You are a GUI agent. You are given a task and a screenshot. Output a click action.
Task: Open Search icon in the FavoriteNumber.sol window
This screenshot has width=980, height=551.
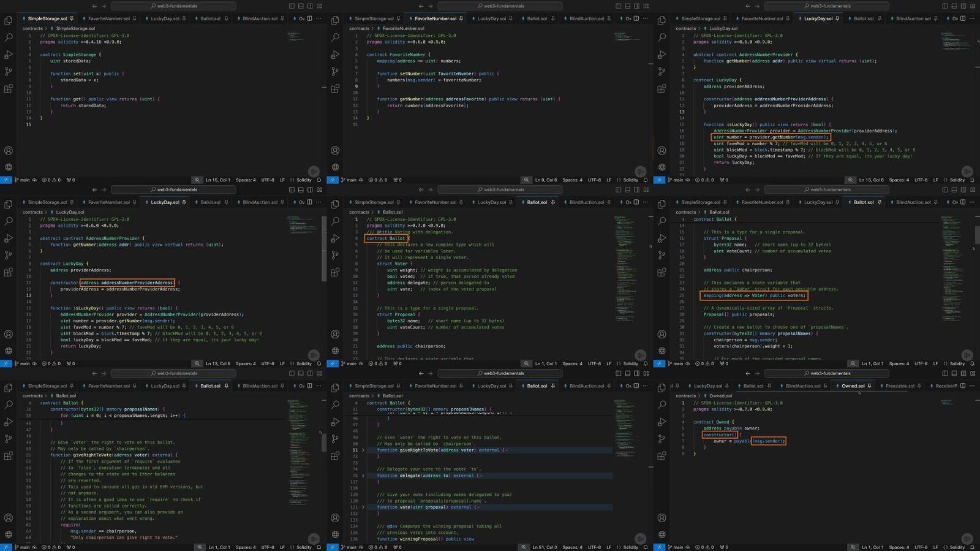click(335, 37)
